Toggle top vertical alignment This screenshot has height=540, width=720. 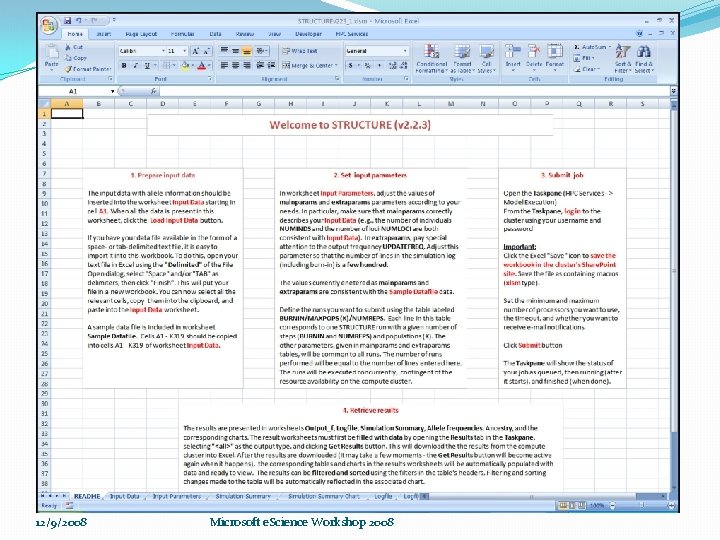pos(224,51)
